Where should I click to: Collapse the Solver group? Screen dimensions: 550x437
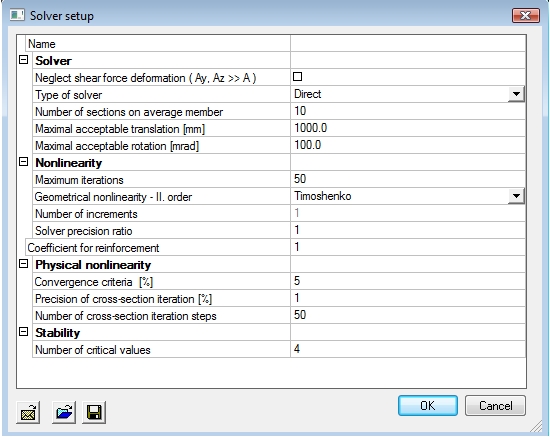click(24, 60)
